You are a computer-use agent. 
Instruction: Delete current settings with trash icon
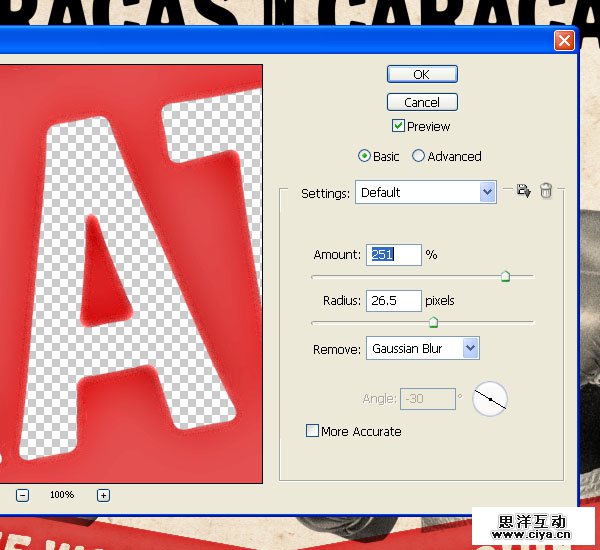(546, 190)
